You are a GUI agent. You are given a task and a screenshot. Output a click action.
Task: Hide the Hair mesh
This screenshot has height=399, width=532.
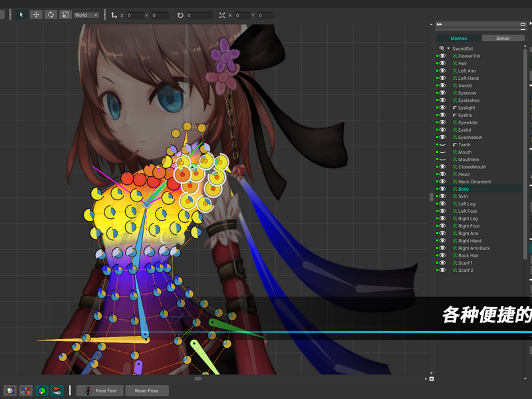click(442, 63)
